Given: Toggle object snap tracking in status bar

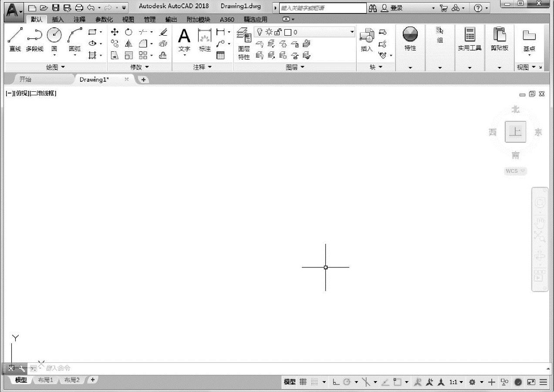Looking at the screenshot, I should pos(385,382).
